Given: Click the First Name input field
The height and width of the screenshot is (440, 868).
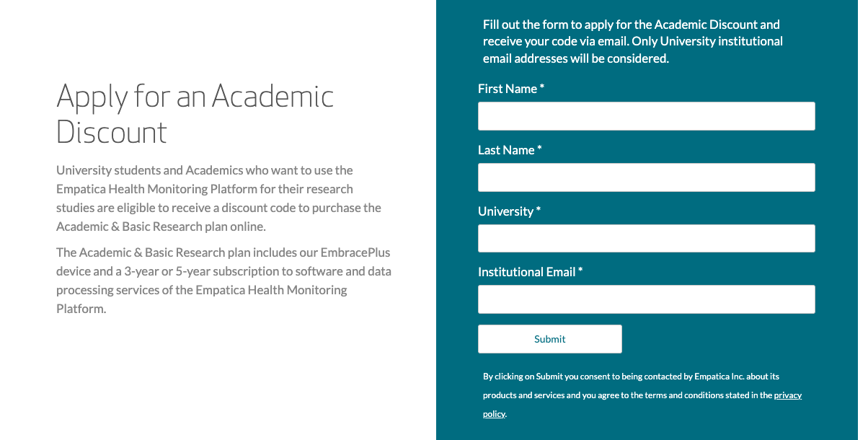Looking at the screenshot, I should point(646,116).
